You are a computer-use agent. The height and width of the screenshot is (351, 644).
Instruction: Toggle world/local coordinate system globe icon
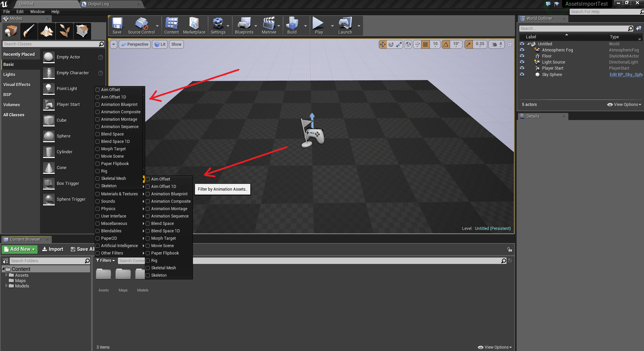coord(408,44)
